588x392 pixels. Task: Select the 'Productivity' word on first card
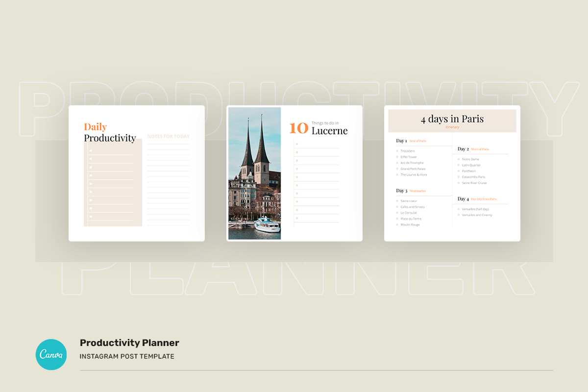[110, 138]
